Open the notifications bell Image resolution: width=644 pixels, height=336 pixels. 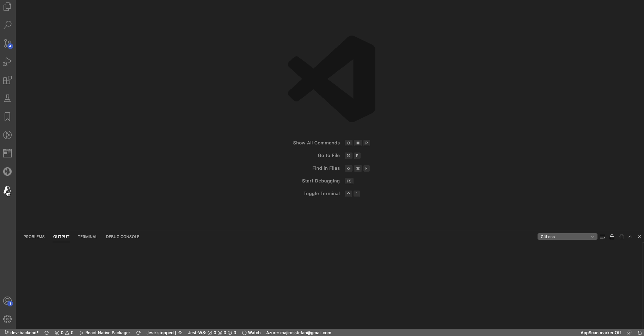click(x=640, y=333)
